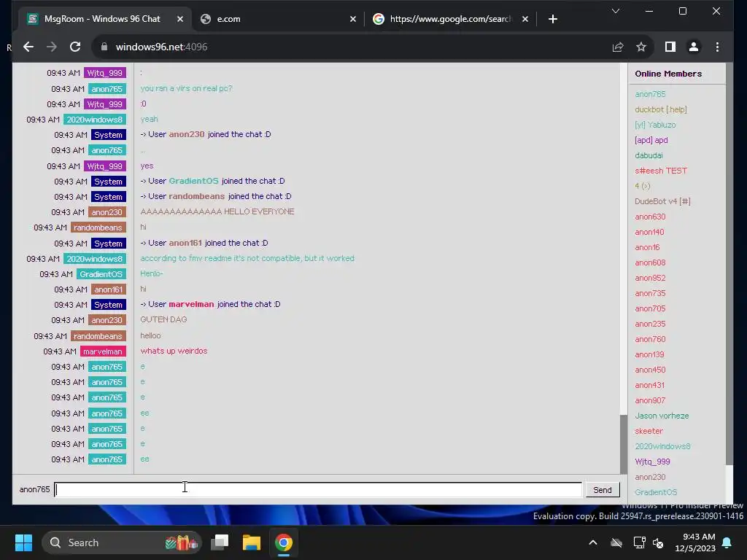This screenshot has width=747, height=560.
Task: Switch to the Google search tab
Action: [449, 19]
